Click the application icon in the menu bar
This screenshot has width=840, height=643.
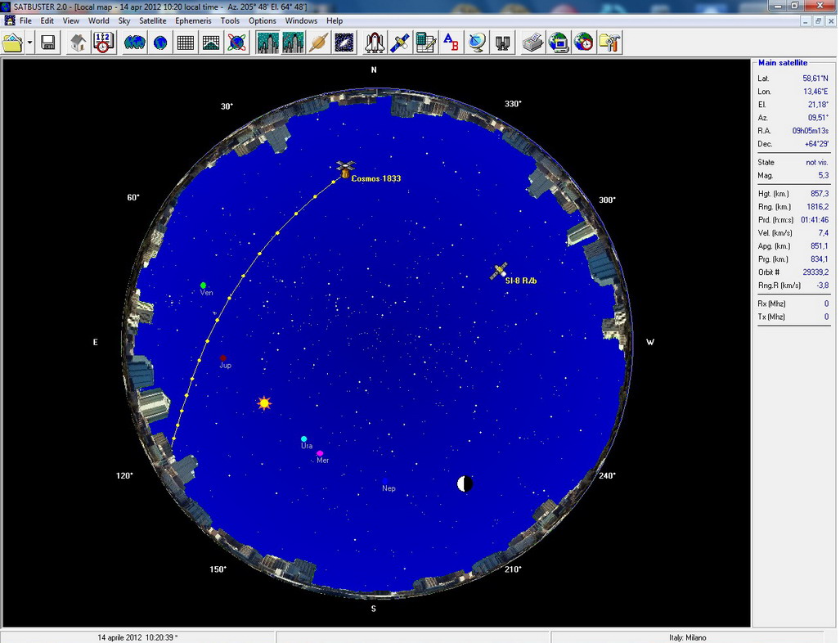point(10,20)
